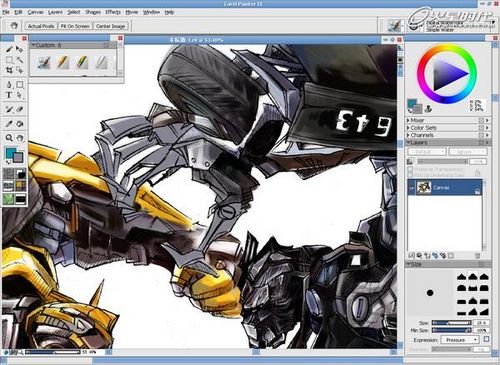Toggle the Canvas layer's eye icon

(x=412, y=188)
